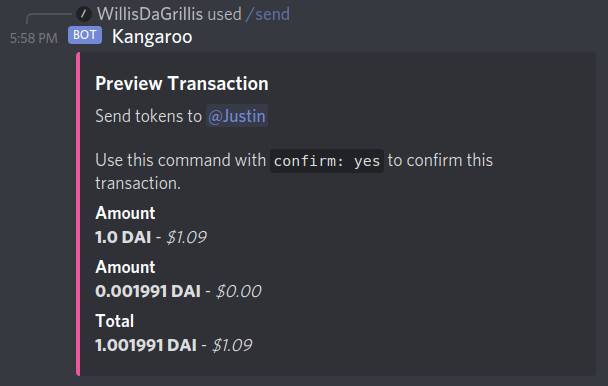Viewport: 608px width, 386px height.
Task: Click the 1.0 DAI amount value
Action: tap(123, 237)
